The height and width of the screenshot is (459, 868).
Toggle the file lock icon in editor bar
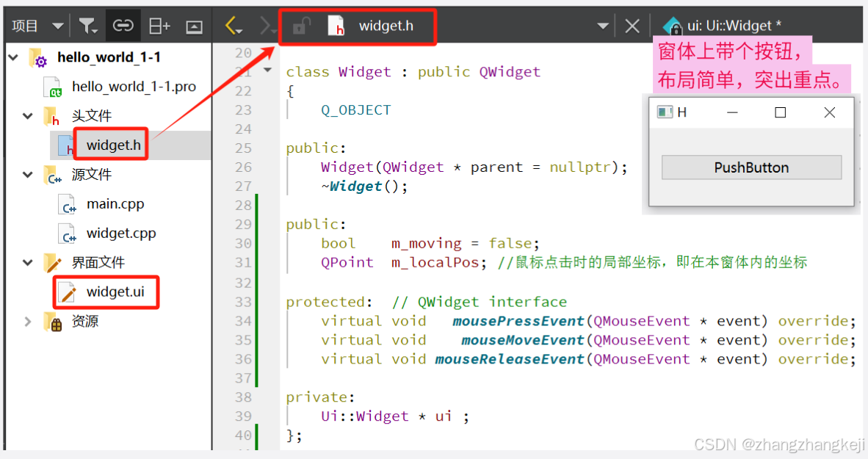point(302,26)
